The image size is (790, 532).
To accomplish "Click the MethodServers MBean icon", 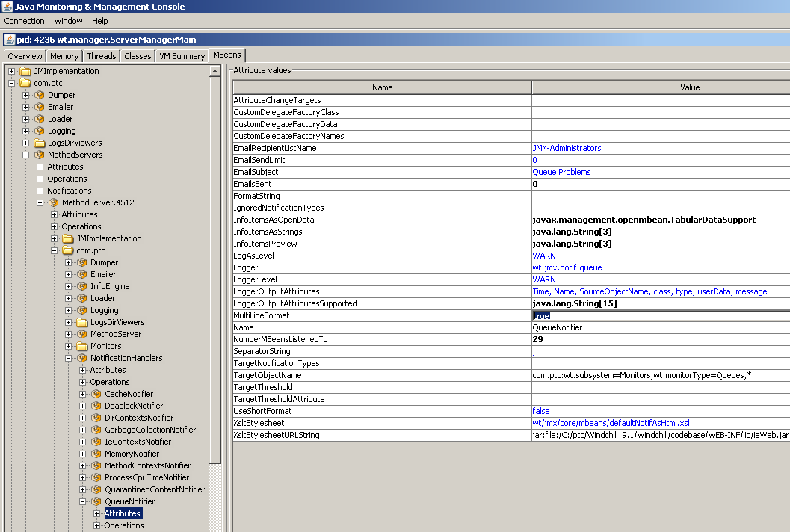I will click(40, 155).
